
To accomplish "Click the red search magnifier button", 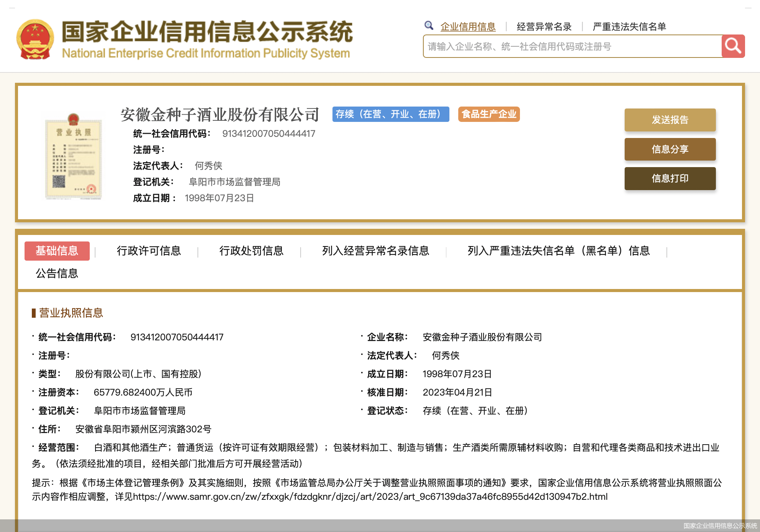I will coord(733,46).
